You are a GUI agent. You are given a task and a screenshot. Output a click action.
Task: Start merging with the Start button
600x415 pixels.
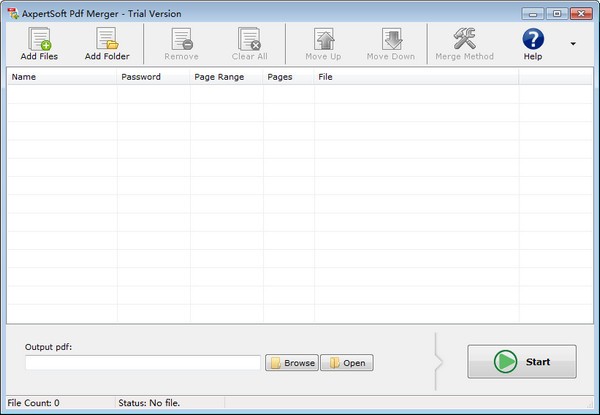(x=522, y=361)
